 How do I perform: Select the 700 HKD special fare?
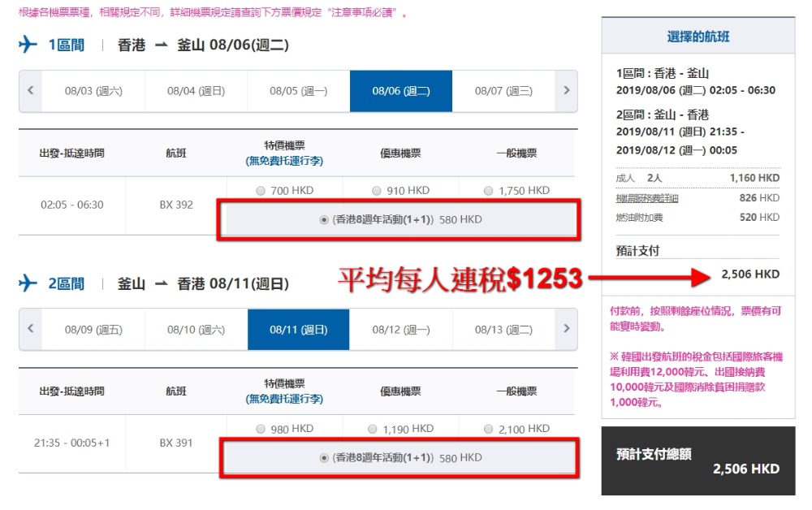point(261,191)
